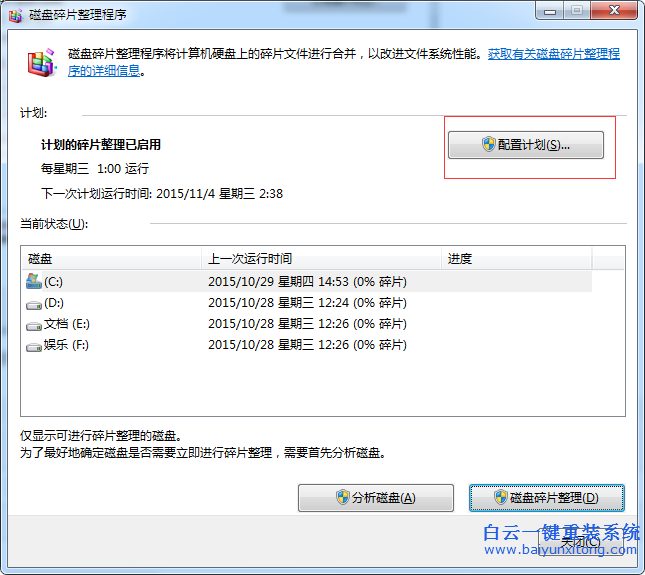The width and height of the screenshot is (645, 575).
Task: Click the (C:) drive label text
Action: click(x=53, y=282)
